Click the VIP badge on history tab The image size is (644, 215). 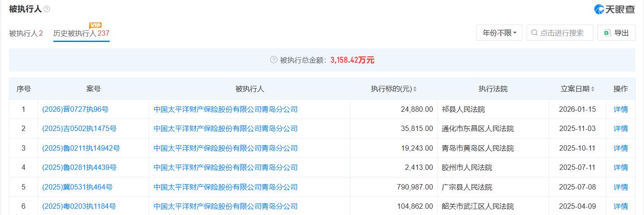(x=95, y=25)
